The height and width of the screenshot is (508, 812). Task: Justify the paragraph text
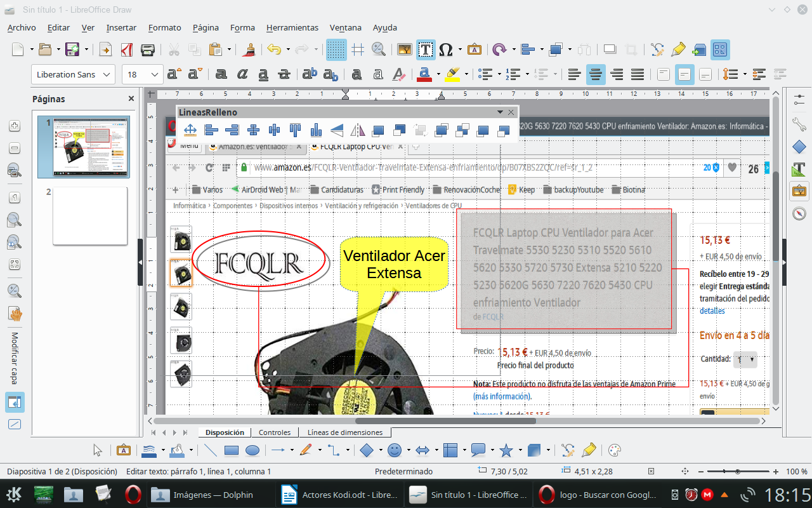(x=638, y=74)
